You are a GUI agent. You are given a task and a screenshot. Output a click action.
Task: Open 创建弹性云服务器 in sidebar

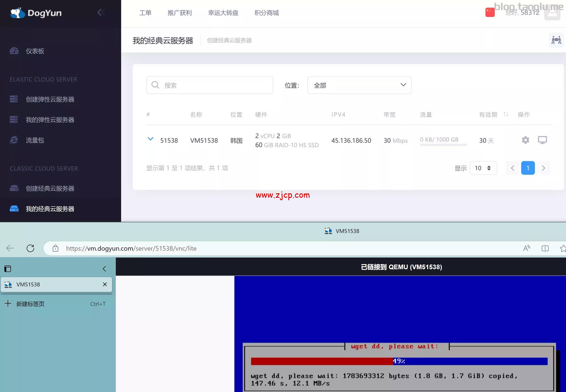(x=50, y=99)
